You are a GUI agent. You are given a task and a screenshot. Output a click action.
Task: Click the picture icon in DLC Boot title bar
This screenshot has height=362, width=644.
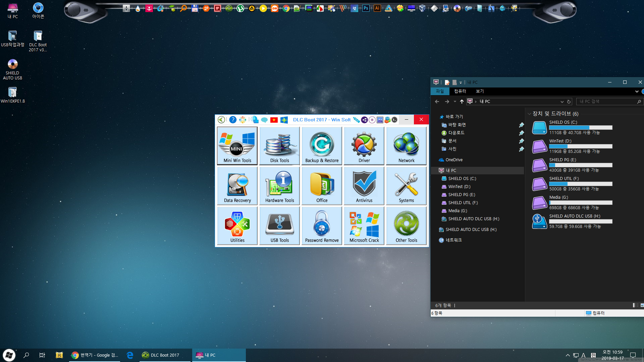point(380,120)
